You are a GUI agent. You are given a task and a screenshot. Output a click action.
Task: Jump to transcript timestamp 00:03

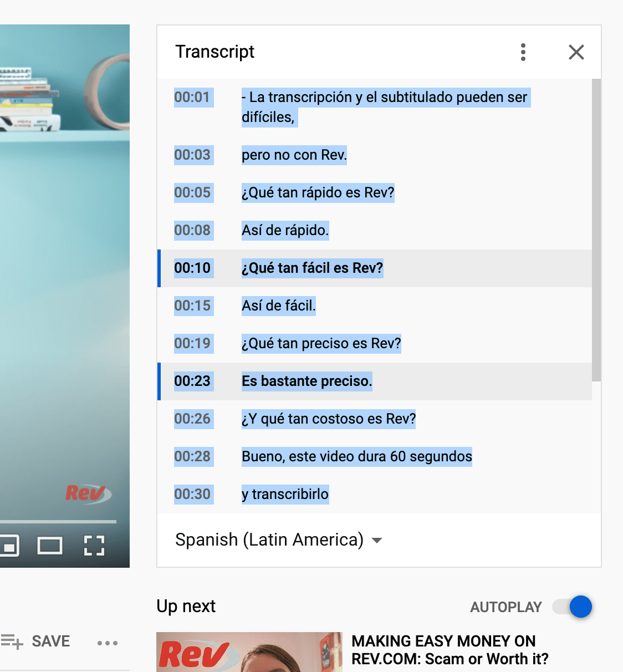point(192,155)
